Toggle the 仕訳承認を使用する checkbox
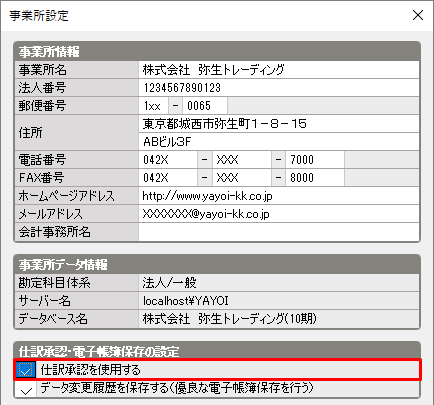Screen dimensions: 434x405 (x=26, y=370)
